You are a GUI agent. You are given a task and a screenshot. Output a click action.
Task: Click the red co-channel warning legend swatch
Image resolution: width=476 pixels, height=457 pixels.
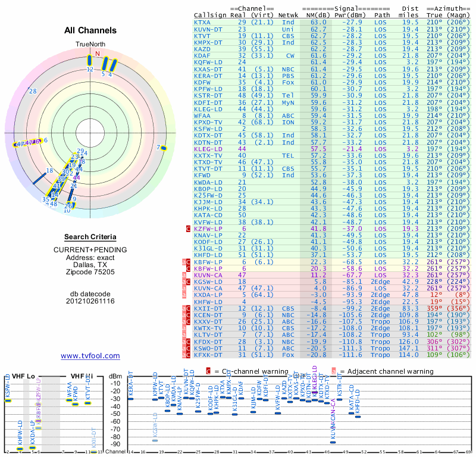pyautogui.click(x=208, y=371)
